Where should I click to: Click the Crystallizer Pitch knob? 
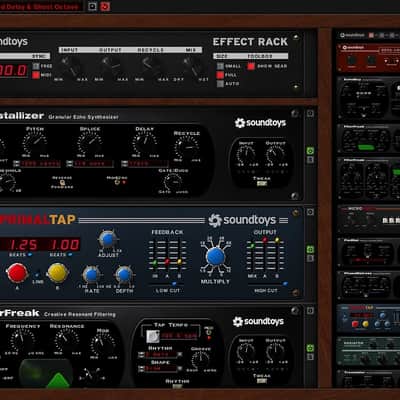click(35, 143)
